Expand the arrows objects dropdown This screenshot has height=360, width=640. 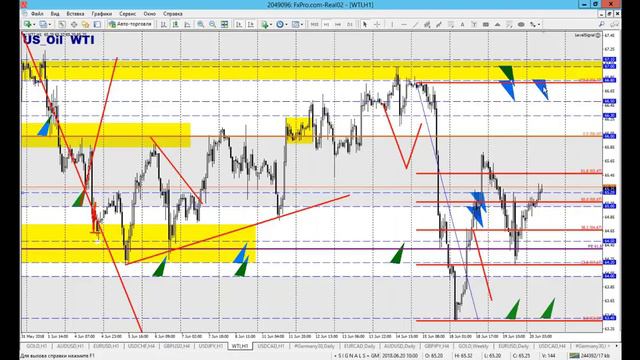tap(539, 24)
